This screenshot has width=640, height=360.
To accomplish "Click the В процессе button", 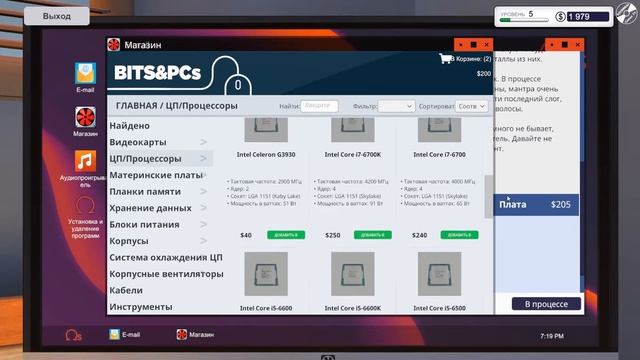I will [x=546, y=304].
